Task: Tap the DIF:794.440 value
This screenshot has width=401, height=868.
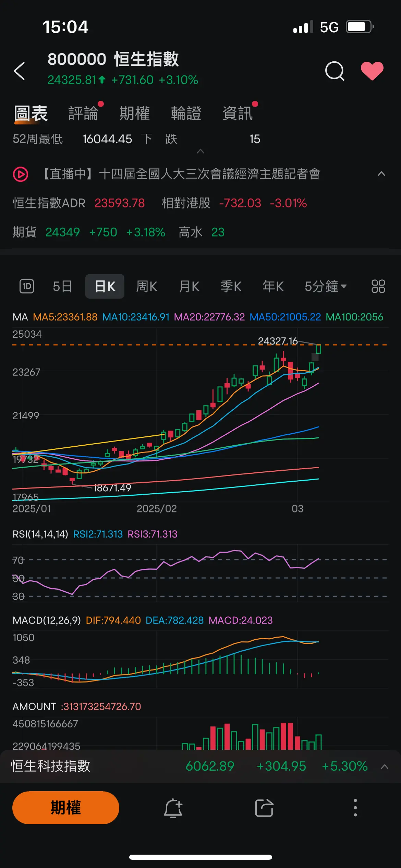Action: [x=113, y=620]
